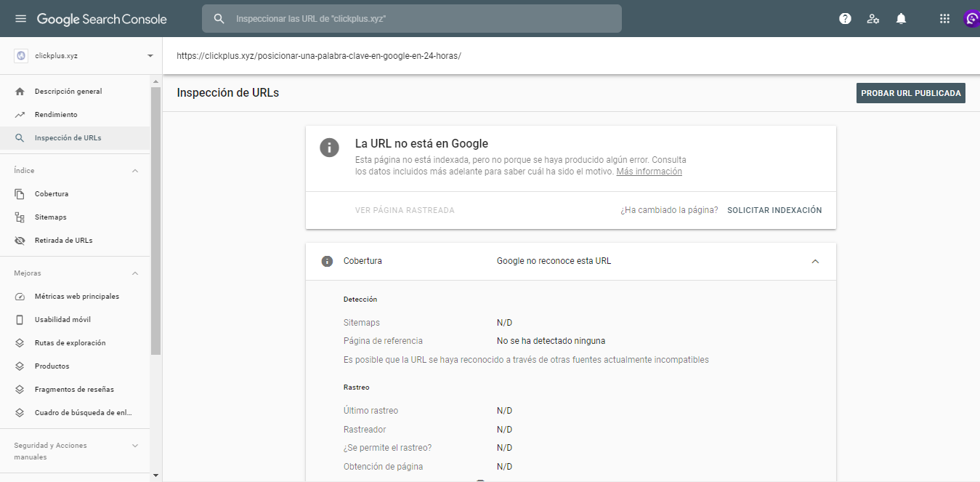Click the SOLICITAR INDEXACIÓN button
The image size is (980, 482).
[774, 209]
